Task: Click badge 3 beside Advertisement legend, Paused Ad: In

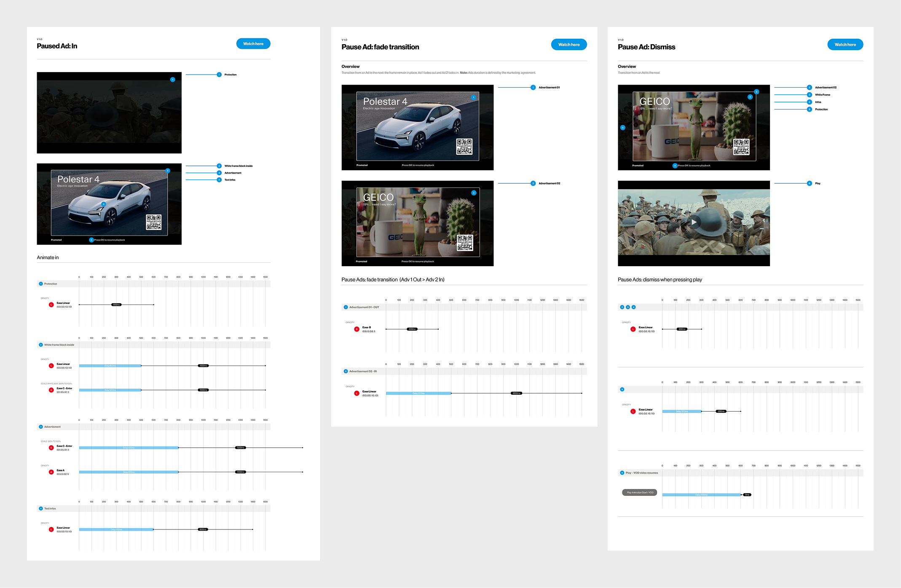Action: click(219, 173)
